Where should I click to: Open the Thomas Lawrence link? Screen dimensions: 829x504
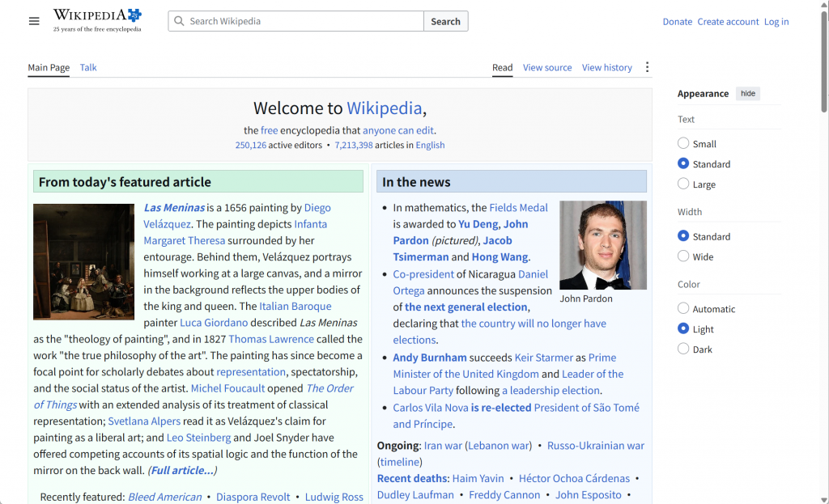coord(271,339)
